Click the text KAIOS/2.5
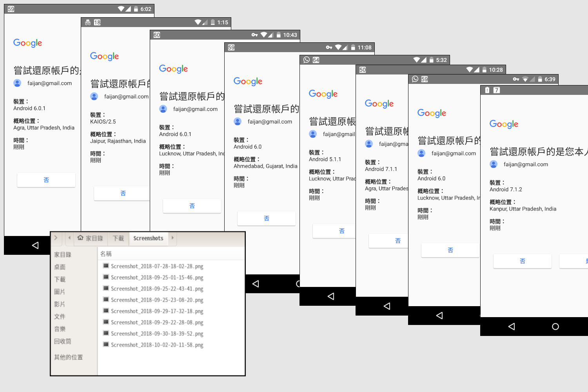Image resolution: width=588 pixels, height=392 pixels. click(x=103, y=122)
